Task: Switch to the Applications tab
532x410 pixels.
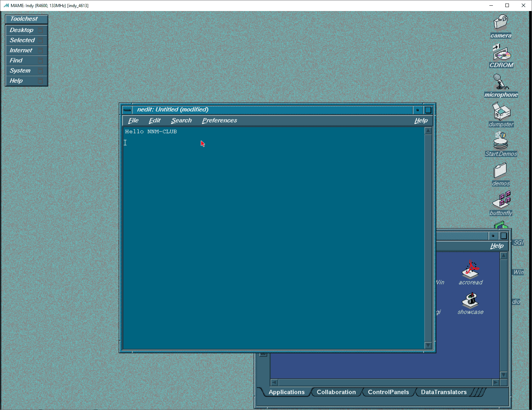Action: [286, 392]
